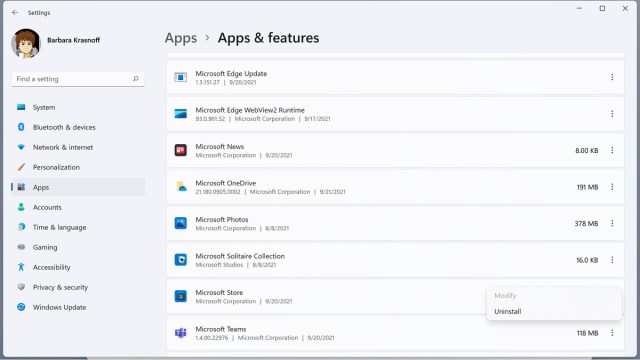Click the 16.0 KB size of Solitaire Collection

(587, 260)
